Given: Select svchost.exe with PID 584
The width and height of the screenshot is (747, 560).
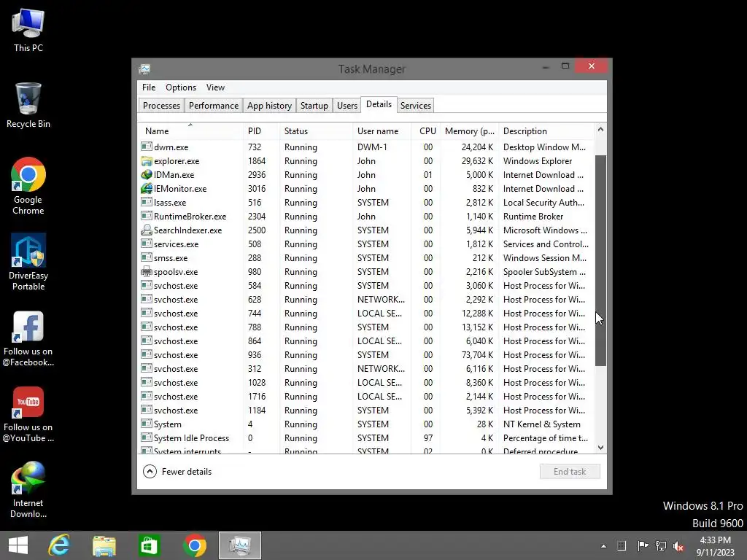Looking at the screenshot, I should [x=366, y=285].
